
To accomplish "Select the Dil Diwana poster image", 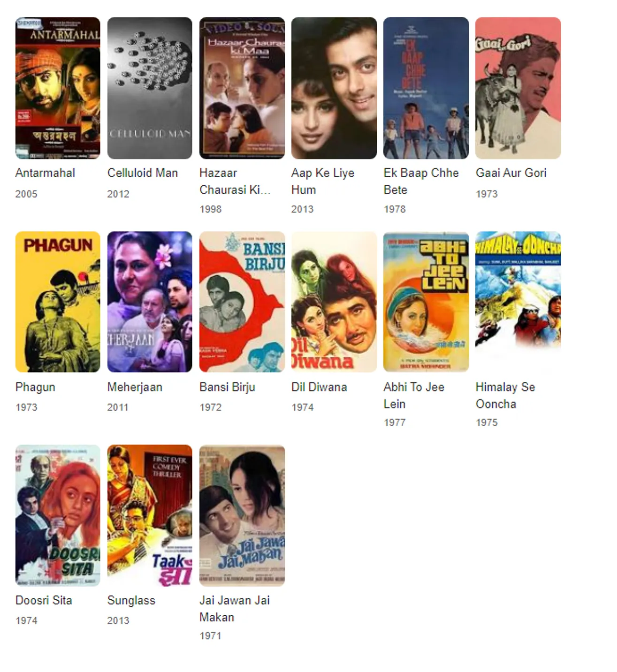I will pyautogui.click(x=334, y=302).
